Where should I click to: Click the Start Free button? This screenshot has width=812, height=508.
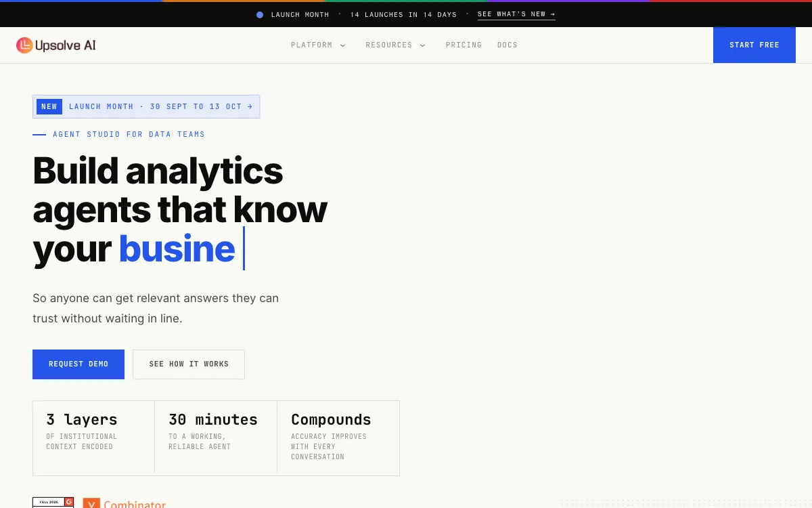tap(754, 45)
